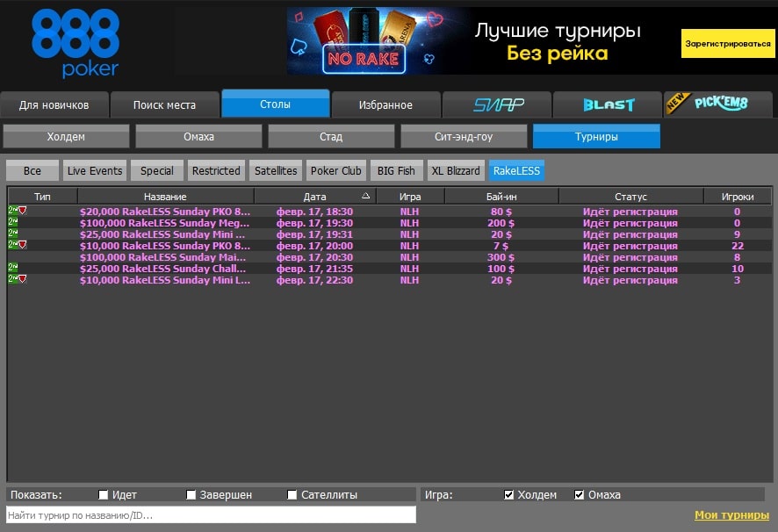Click the 300 $ buy-in cell
The image size is (778, 532).
click(x=501, y=257)
